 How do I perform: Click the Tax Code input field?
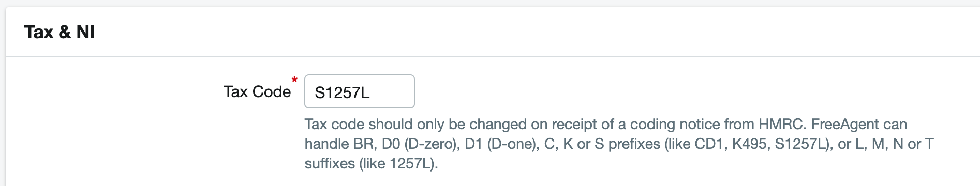click(359, 91)
